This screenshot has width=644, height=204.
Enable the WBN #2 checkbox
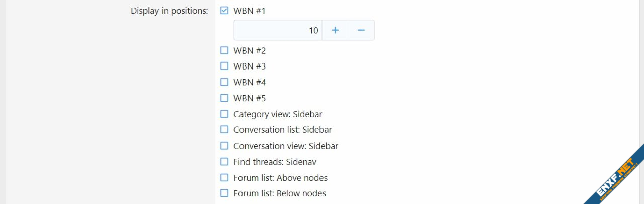pos(224,50)
